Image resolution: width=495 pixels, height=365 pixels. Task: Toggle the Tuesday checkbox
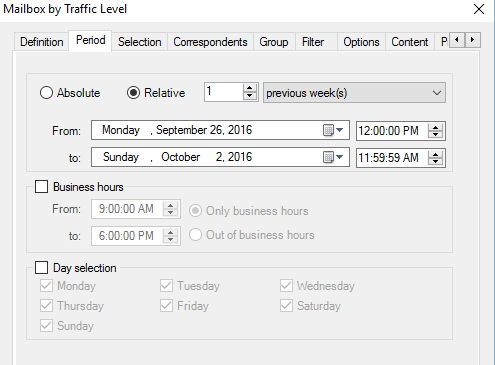coord(166,286)
